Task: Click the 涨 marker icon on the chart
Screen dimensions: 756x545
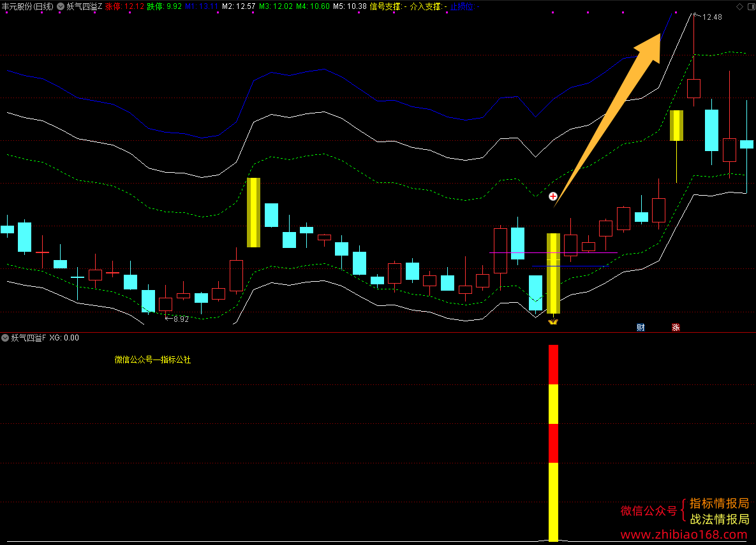Action: (676, 327)
